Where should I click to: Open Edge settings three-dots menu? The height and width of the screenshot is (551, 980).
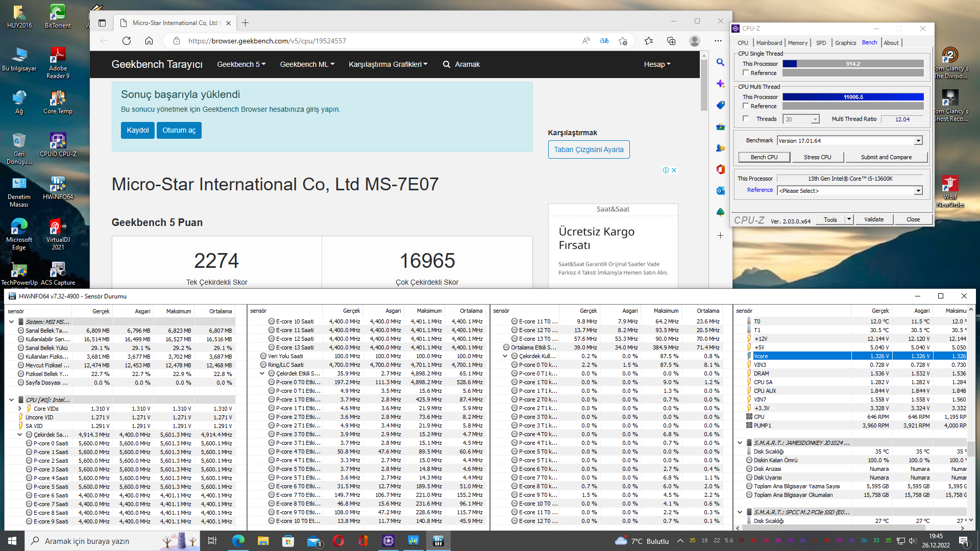tap(718, 41)
